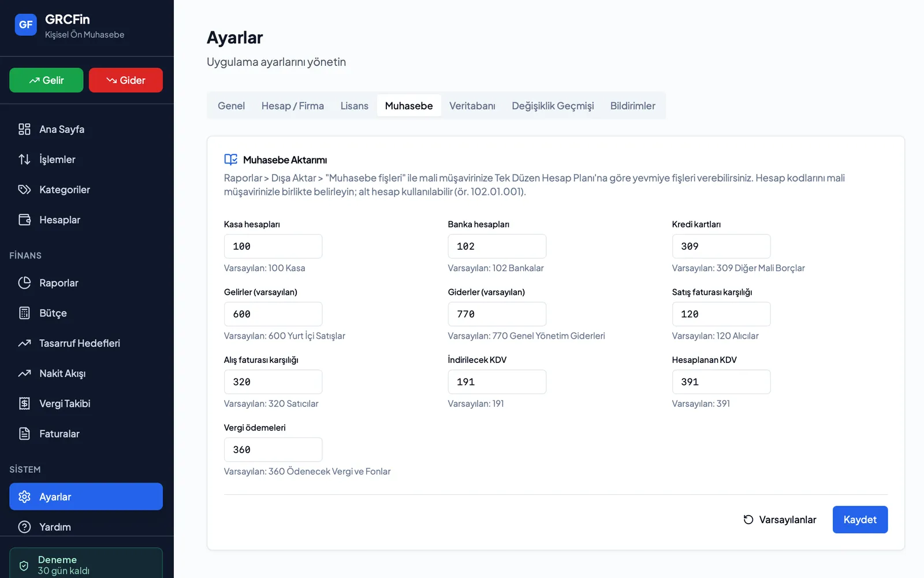The width and height of the screenshot is (924, 578).
Task: Click the Banka hesapları input field
Action: click(x=497, y=246)
